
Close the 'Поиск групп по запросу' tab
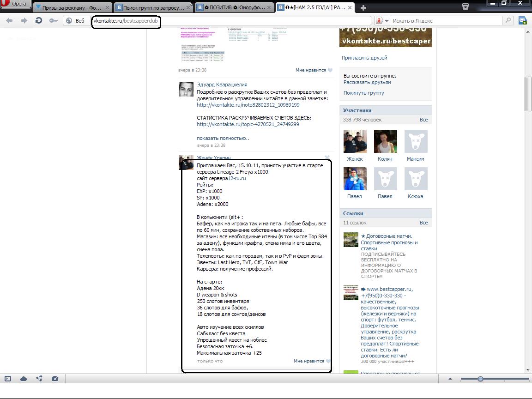click(x=188, y=7)
